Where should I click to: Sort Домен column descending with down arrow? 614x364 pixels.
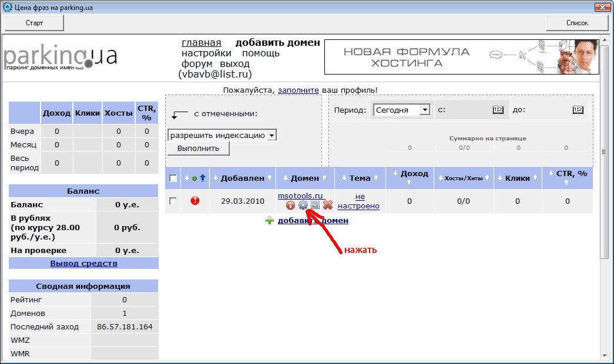click(286, 178)
